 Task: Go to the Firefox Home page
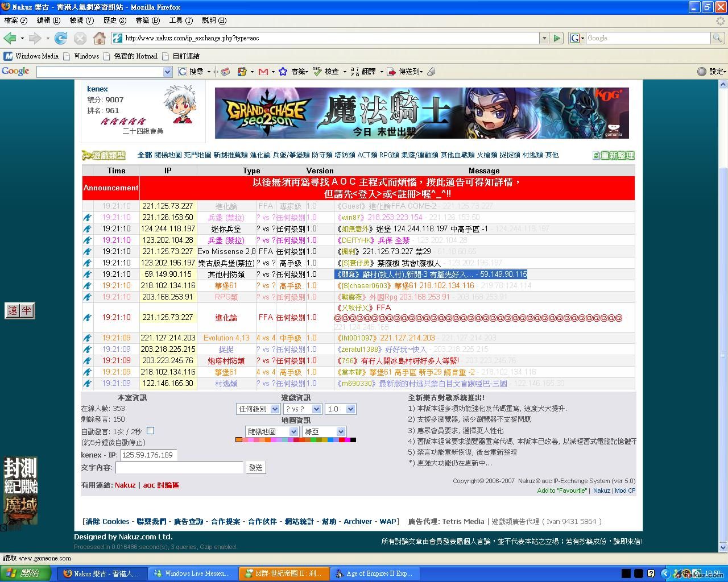tap(100, 38)
